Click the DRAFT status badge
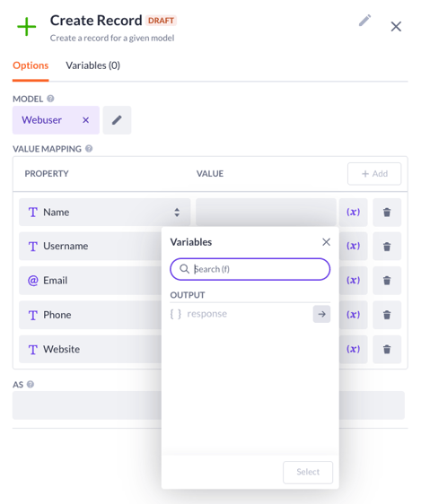This screenshot has width=421, height=504. [162, 21]
